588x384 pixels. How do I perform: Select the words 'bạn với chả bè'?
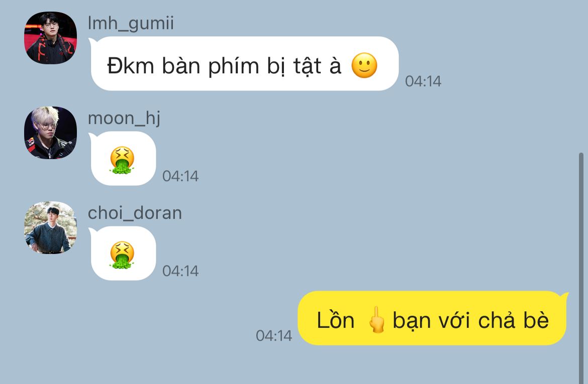tap(470, 320)
